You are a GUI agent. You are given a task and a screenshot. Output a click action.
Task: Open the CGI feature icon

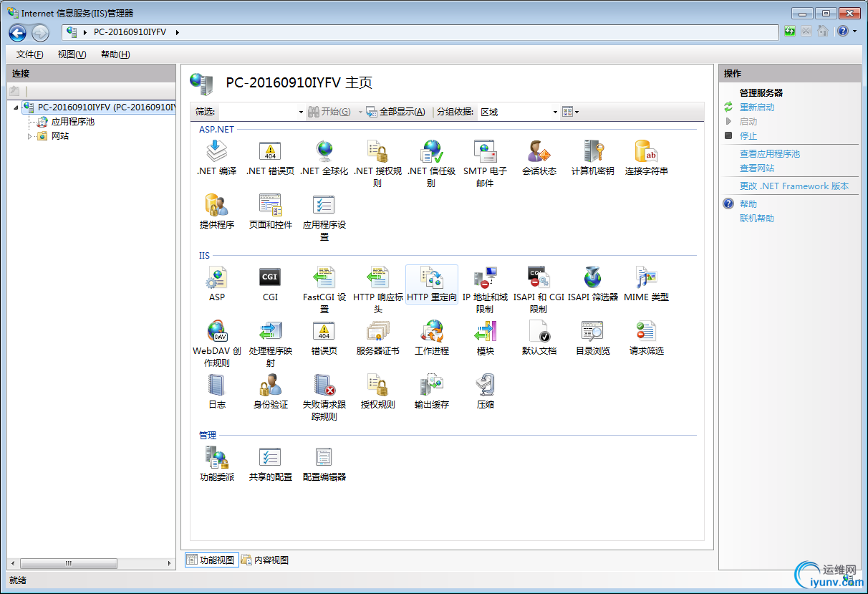pyautogui.click(x=270, y=284)
